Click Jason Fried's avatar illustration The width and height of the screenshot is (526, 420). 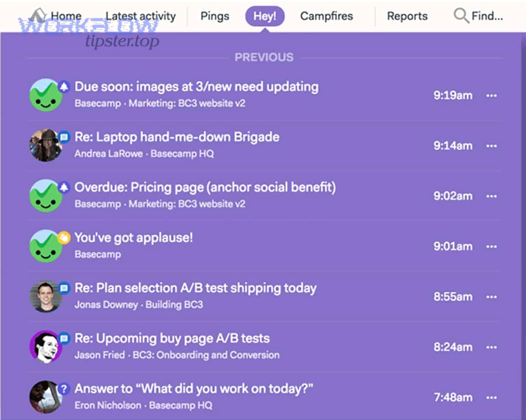click(x=46, y=346)
